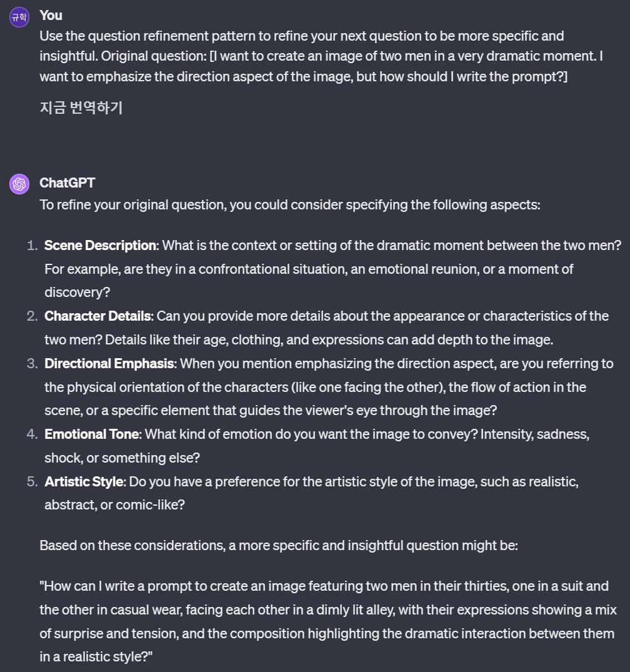This screenshot has width=630, height=672.
Task: Click list number 3 marker
Action: point(32,364)
